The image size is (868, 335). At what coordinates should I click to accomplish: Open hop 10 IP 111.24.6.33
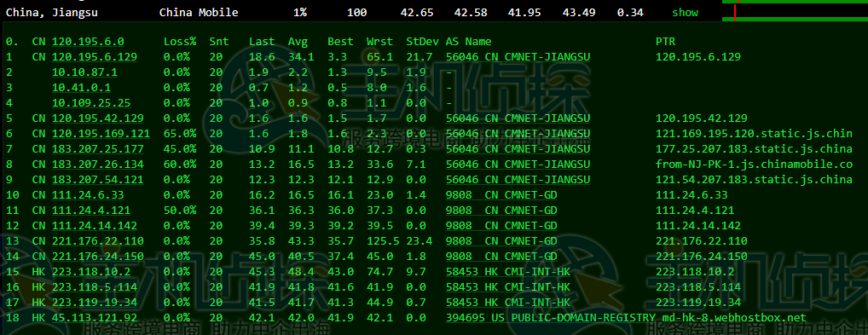88,195
